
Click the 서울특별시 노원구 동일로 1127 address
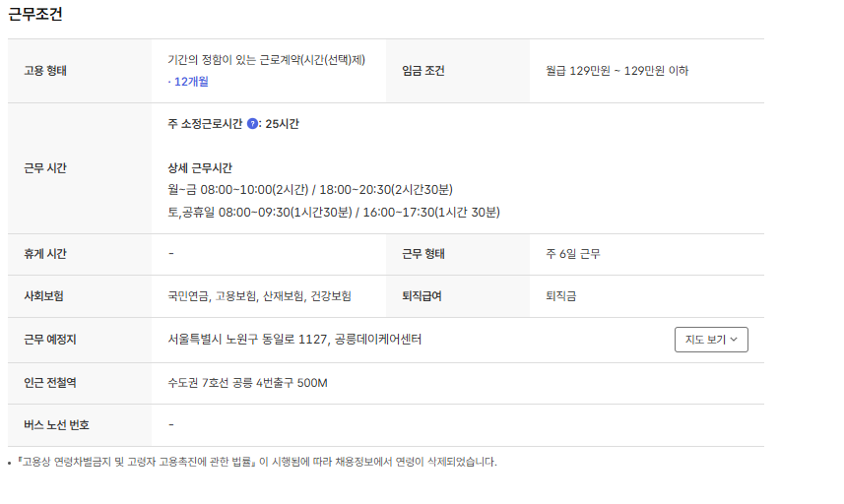pyautogui.click(x=294, y=340)
